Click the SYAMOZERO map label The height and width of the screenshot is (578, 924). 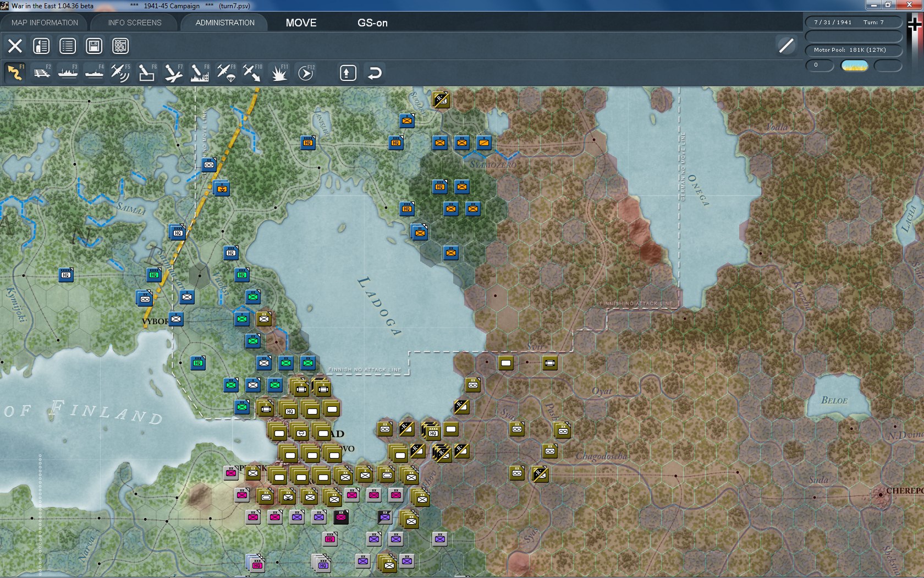pos(493,165)
